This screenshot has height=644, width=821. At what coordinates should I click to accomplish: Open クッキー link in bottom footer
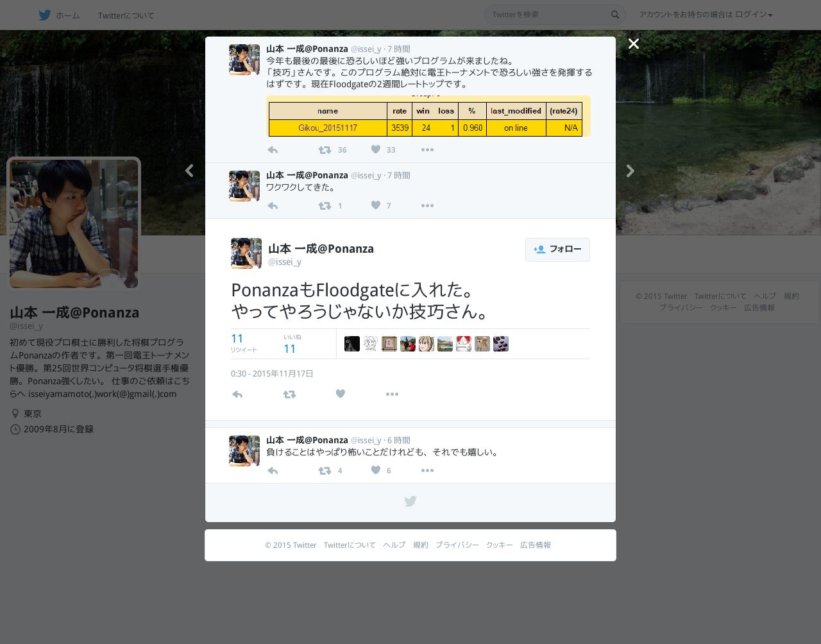click(499, 545)
